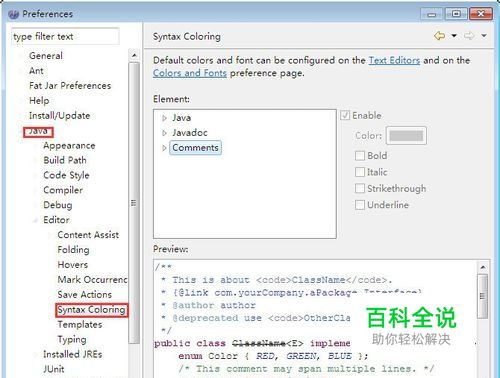The image size is (500, 378).
Task: Select Installed JREs in the tree
Action: click(x=73, y=354)
